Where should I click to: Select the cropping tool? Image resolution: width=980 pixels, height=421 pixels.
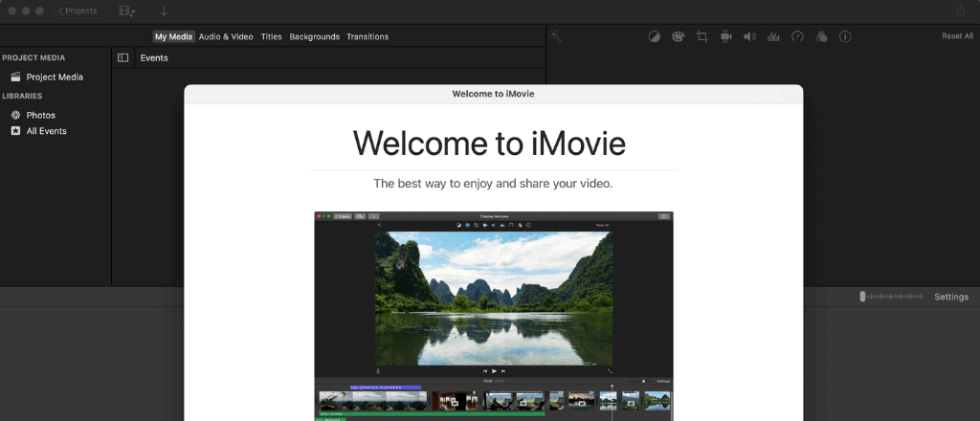tap(702, 37)
